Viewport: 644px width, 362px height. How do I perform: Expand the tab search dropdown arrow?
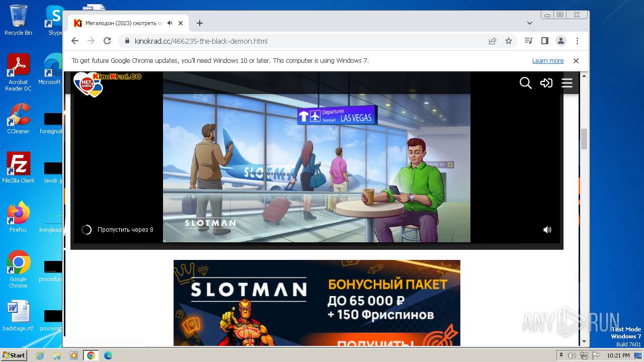coord(530,23)
